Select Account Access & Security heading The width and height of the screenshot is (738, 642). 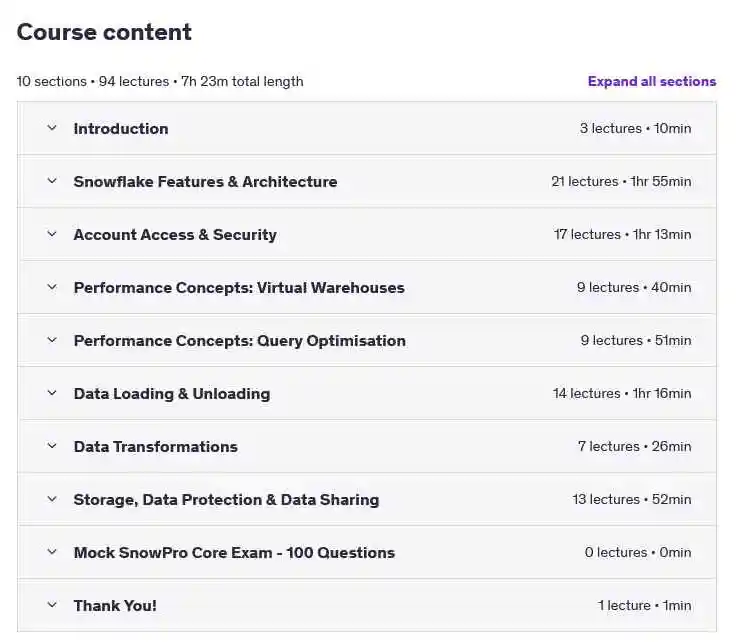[x=175, y=235]
